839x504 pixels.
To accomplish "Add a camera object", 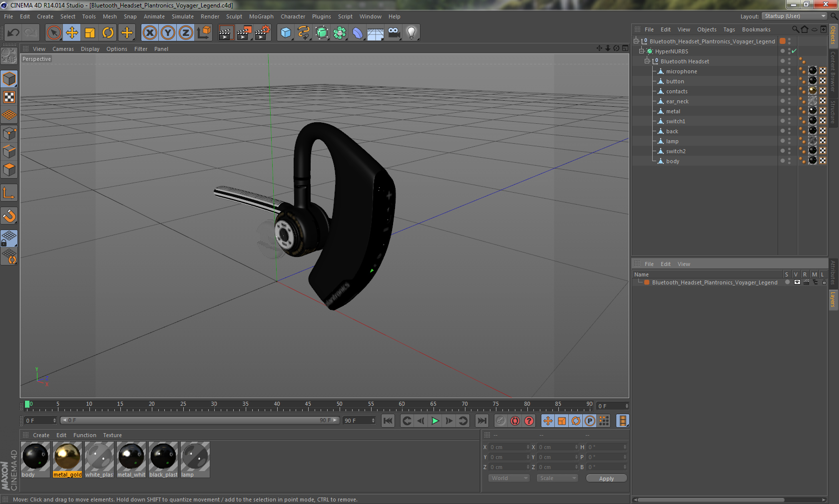I will (394, 33).
